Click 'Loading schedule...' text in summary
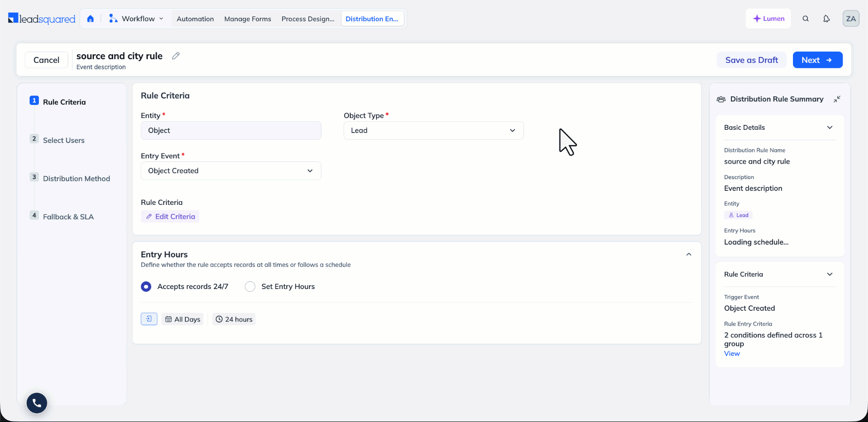The image size is (868, 422). pos(756,242)
